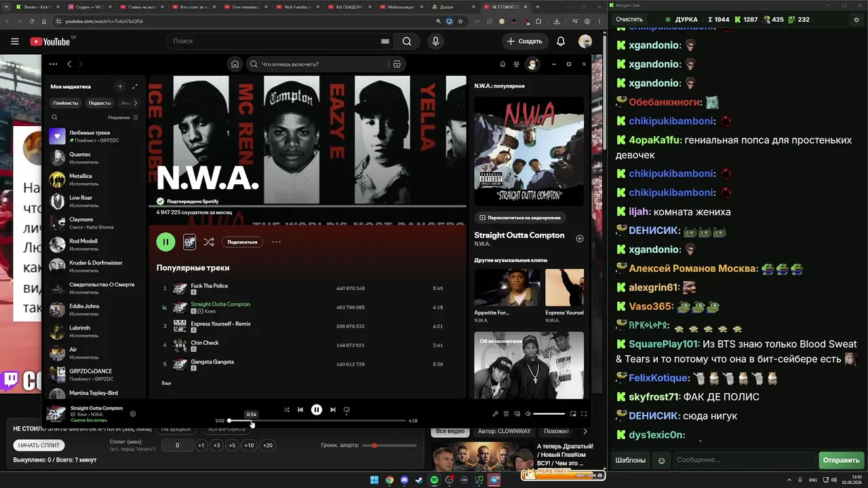Click the YouTube search magnifier button

(407, 41)
